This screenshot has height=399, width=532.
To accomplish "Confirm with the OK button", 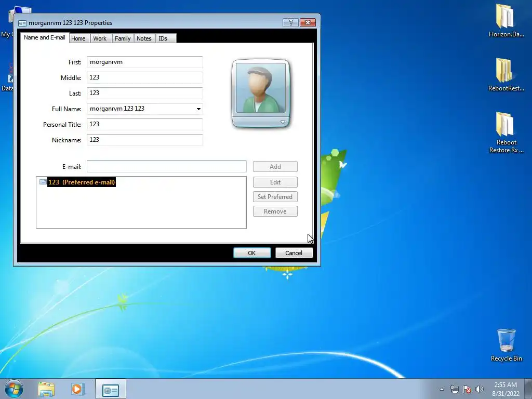I will point(252,253).
